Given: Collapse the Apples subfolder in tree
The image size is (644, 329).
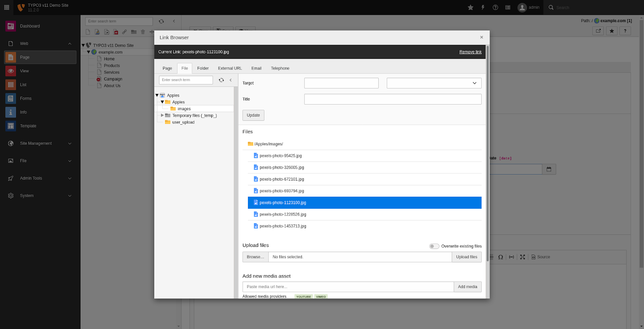Looking at the screenshot, I should [162, 102].
